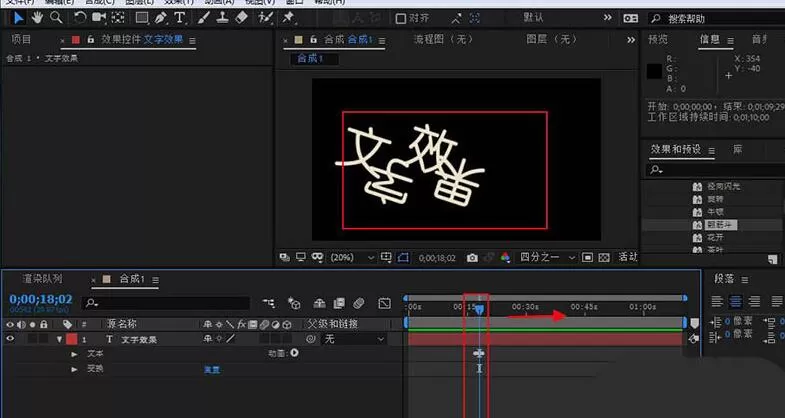The width and height of the screenshot is (785, 418).
Task: Toggle the 对齐 snapping checkbox
Action: [401, 19]
